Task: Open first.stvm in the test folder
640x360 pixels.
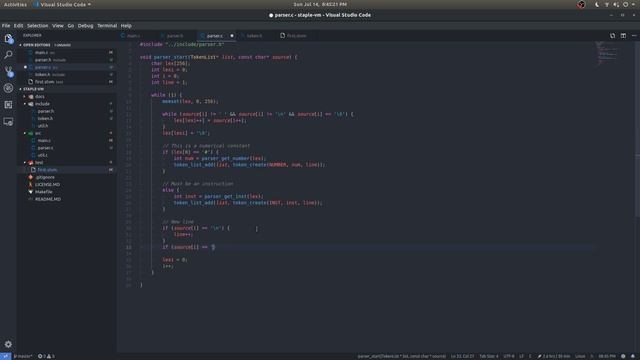Action: pyautogui.click(x=67, y=170)
